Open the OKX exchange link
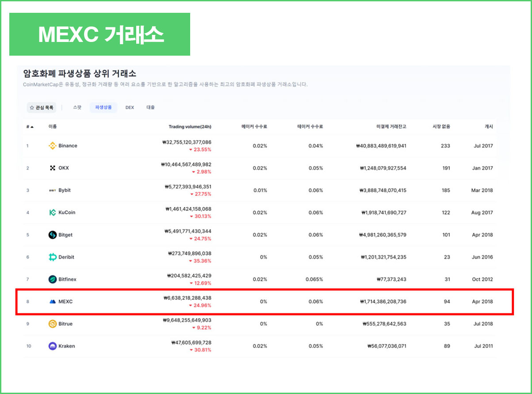Screen dimensions: 532x394 click(x=64, y=168)
